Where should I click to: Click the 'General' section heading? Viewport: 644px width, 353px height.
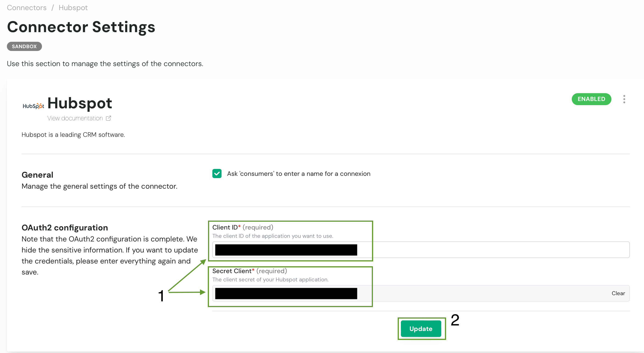tap(38, 175)
